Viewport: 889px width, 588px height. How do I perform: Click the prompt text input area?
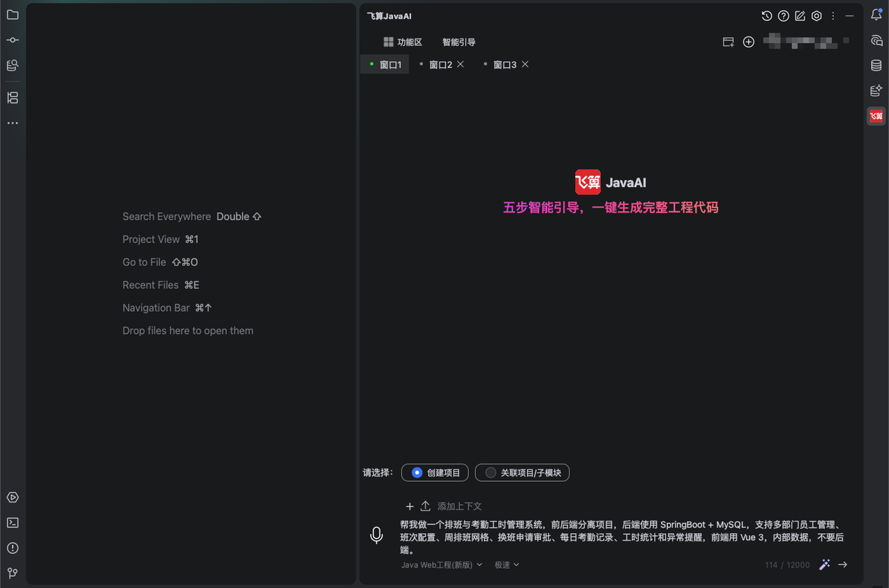pyautogui.click(x=622, y=537)
